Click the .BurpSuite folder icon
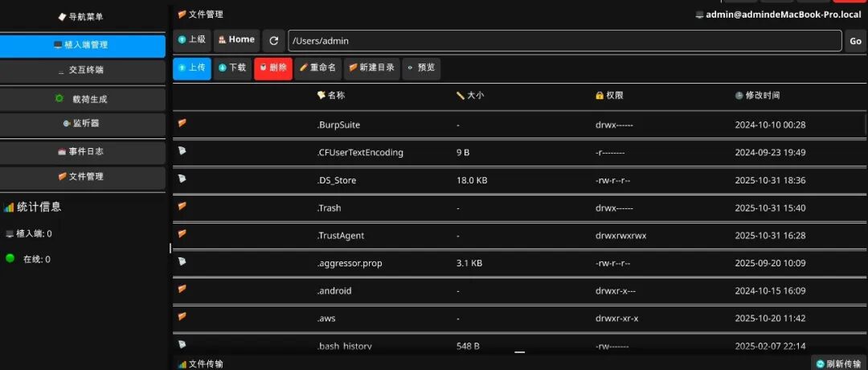Image resolution: width=868 pixels, height=370 pixels. (x=182, y=123)
